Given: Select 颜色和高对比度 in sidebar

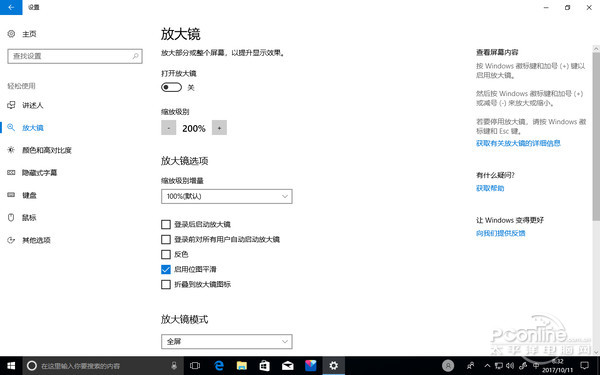Looking at the screenshot, I should [47, 150].
